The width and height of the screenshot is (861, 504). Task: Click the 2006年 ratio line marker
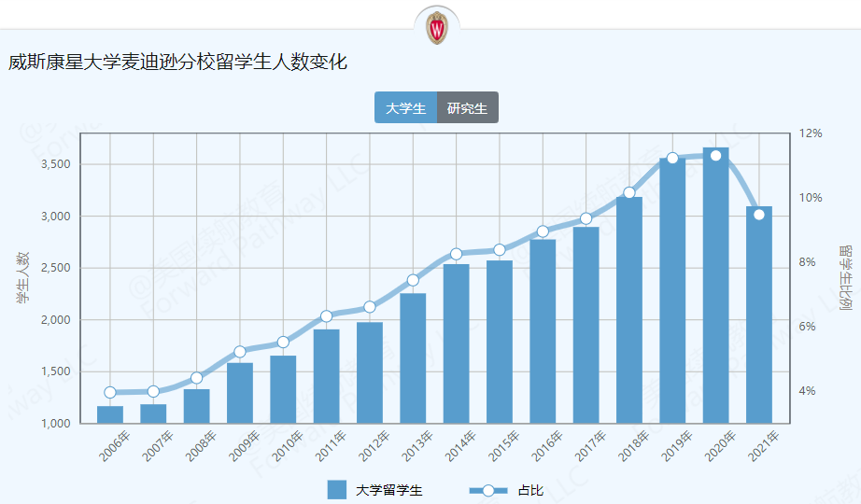pos(110,392)
